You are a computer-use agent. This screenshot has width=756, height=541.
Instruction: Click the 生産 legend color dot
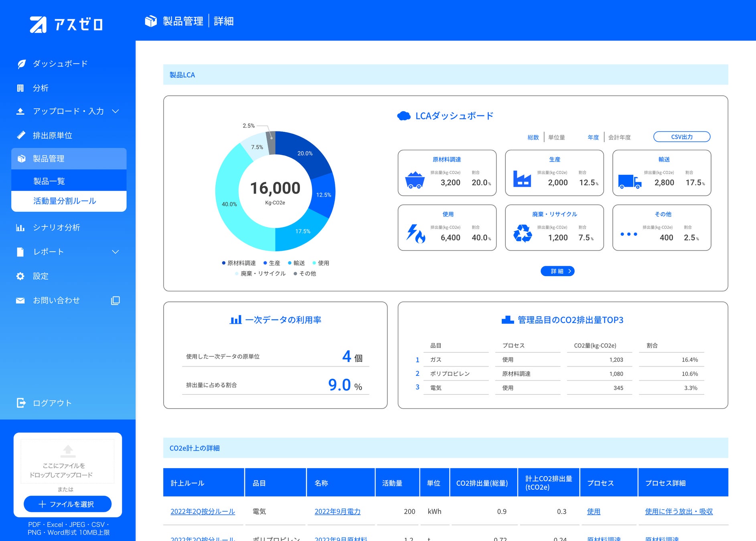click(265, 263)
